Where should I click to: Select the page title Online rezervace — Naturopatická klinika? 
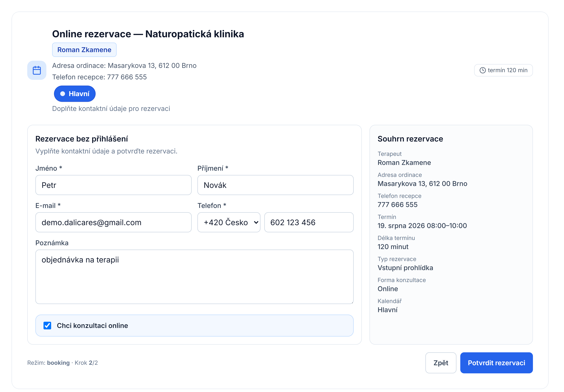point(148,34)
